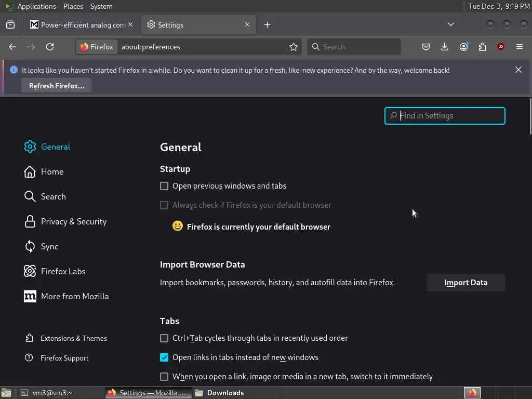The height and width of the screenshot is (399, 532).
Task: Enable switch to new tab immediately checkbox
Action: pyautogui.click(x=164, y=377)
